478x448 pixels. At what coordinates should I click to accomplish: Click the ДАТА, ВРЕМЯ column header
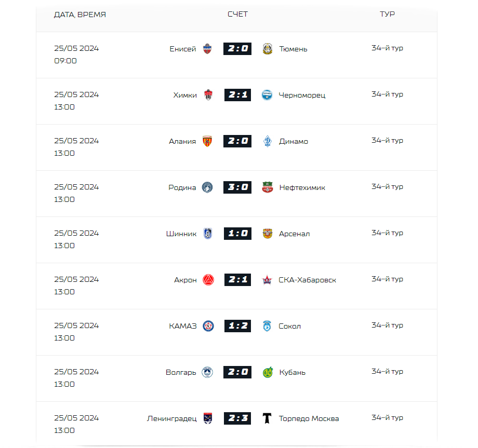(x=80, y=15)
